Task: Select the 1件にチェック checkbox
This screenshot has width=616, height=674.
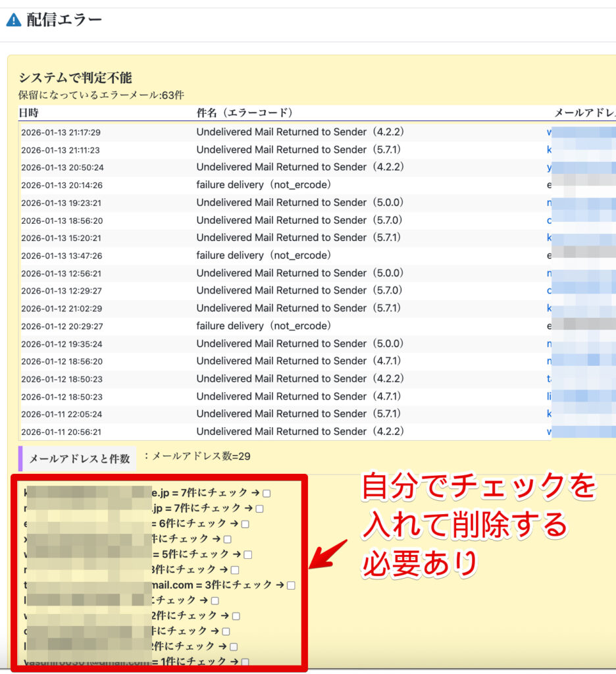Action: pos(245,661)
